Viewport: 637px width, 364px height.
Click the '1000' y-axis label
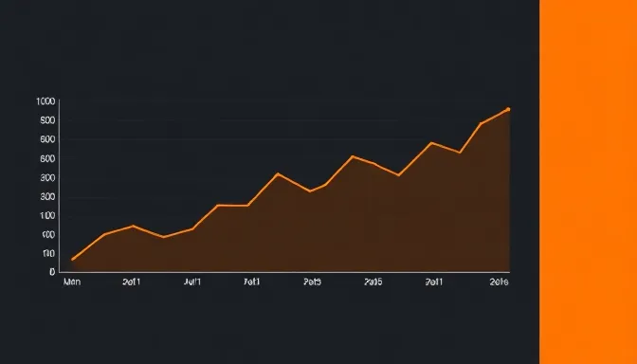[45, 101]
